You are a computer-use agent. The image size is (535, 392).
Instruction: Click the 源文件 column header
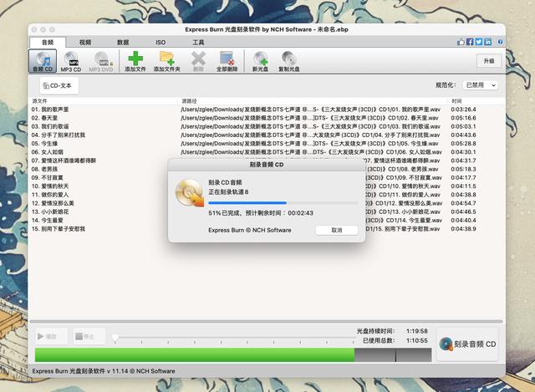[40, 101]
